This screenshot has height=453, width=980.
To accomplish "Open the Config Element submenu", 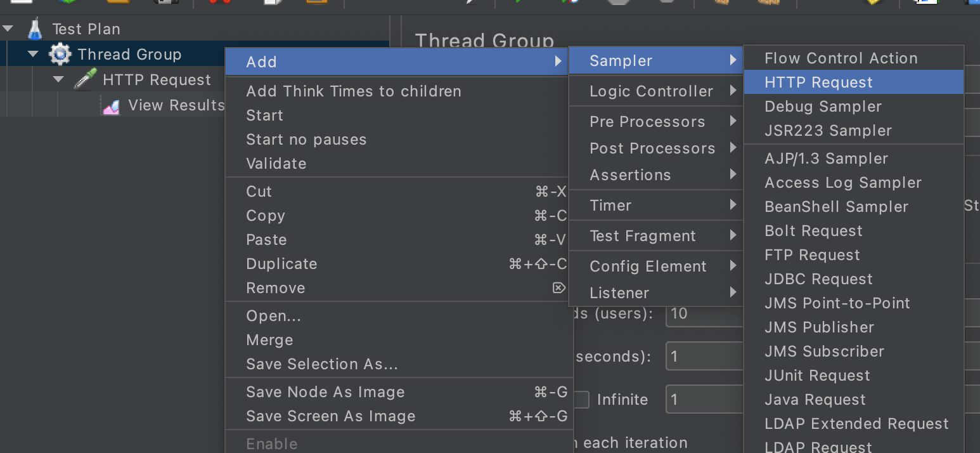I will (648, 266).
